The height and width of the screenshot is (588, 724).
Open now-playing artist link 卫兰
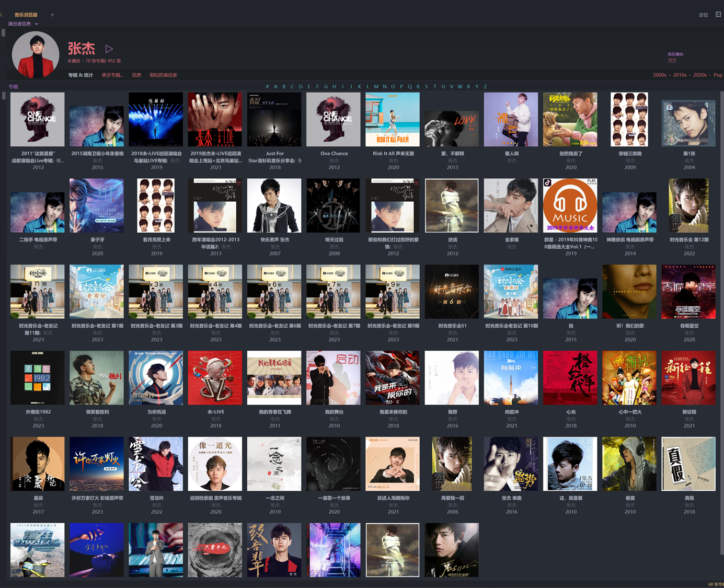[x=672, y=61]
